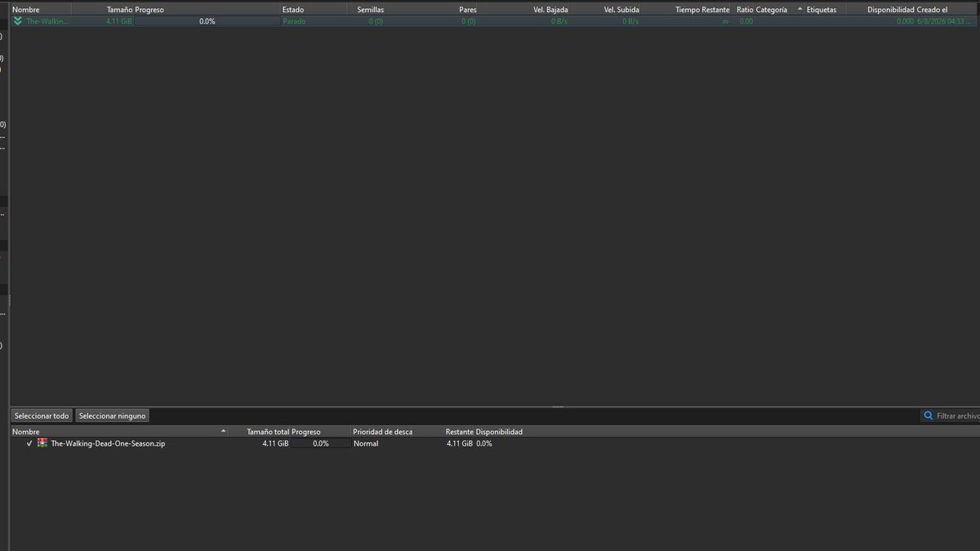The width and height of the screenshot is (980, 551).
Task: Sort torrents by Vel. Bajada column
Action: (551, 9)
